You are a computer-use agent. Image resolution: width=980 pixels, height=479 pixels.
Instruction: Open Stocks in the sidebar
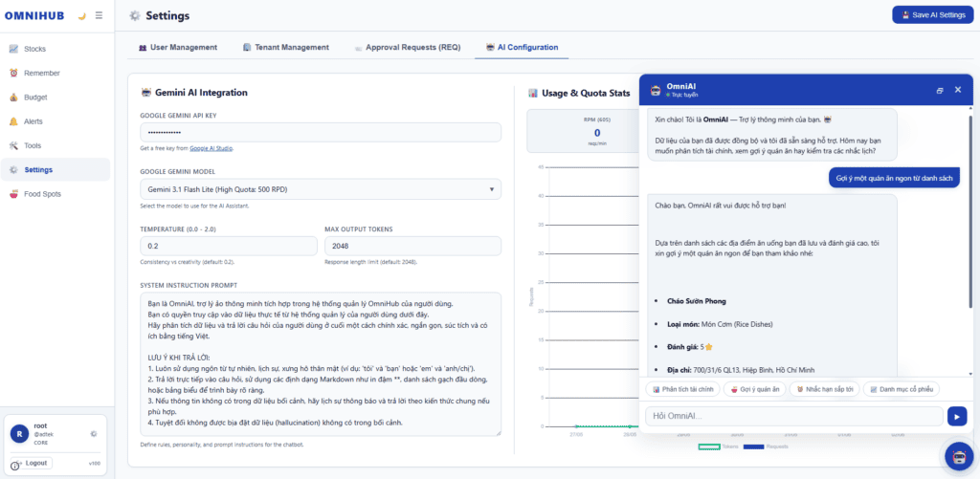(x=55, y=49)
